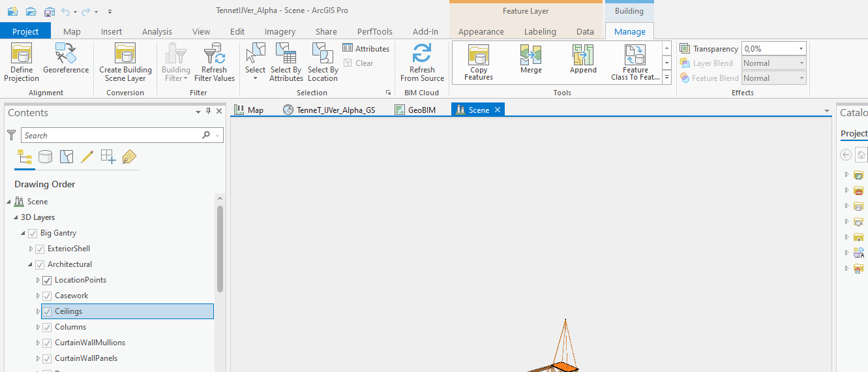Close the Scene view tab

tap(498, 110)
